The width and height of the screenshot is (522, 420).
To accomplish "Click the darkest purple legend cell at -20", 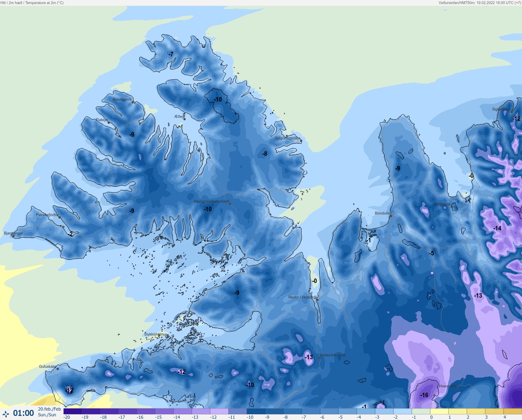I will point(73,411).
